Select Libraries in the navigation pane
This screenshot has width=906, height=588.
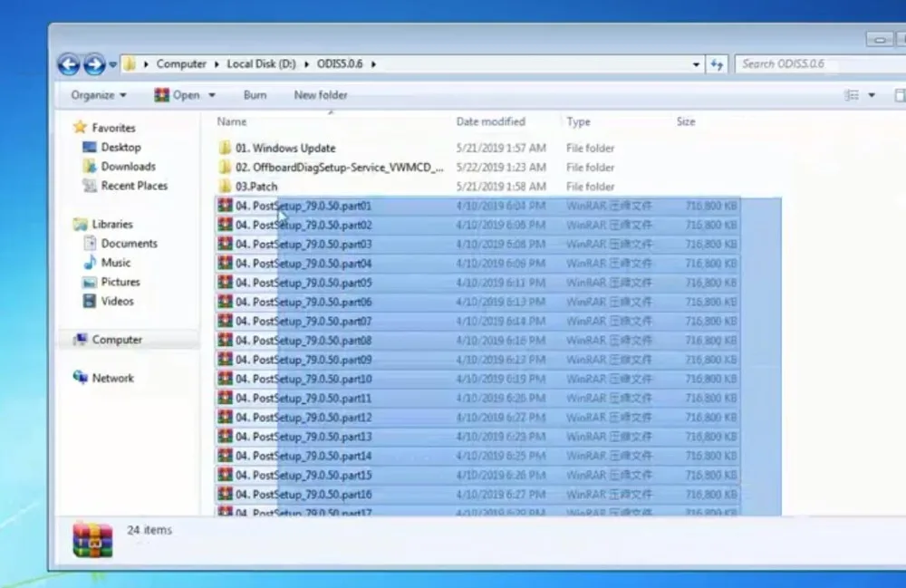pyautogui.click(x=112, y=224)
